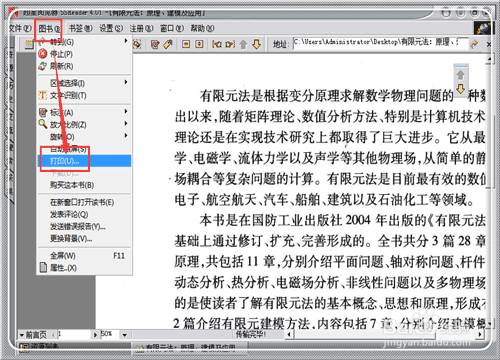
Task: Open the 帮助 menu
Action: tap(202, 29)
